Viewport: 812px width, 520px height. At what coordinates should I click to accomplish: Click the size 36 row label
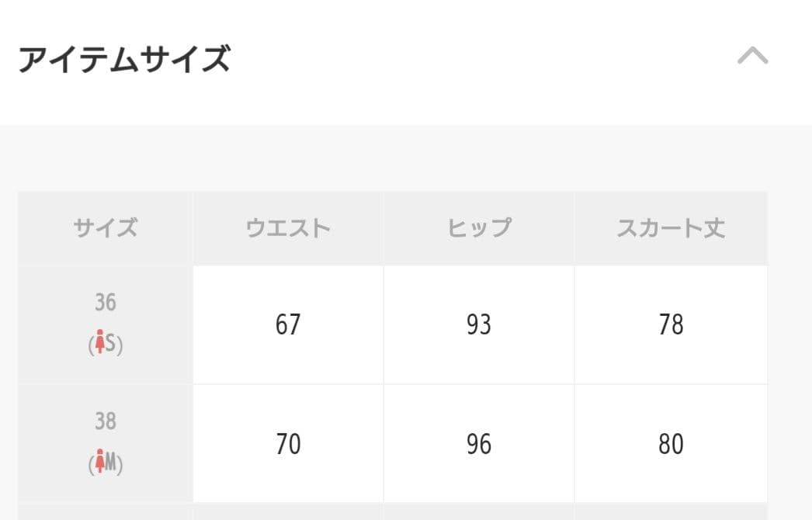click(106, 324)
